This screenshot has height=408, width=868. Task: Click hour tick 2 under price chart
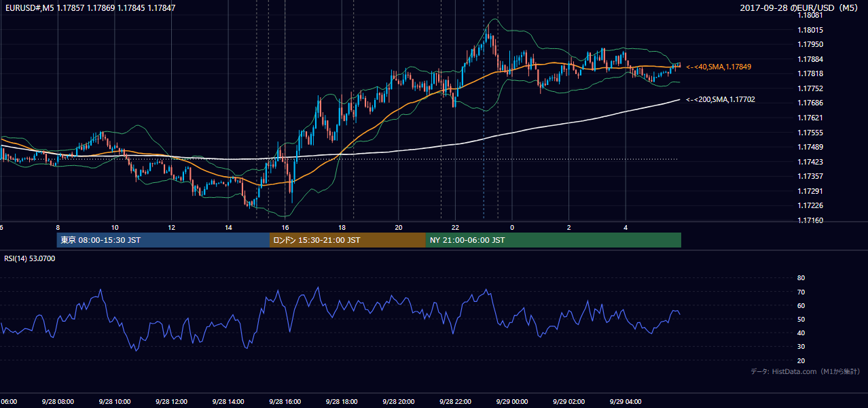click(x=569, y=227)
